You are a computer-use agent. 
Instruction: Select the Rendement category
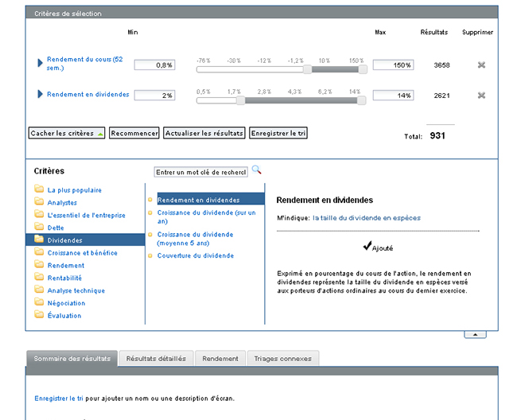(66, 266)
